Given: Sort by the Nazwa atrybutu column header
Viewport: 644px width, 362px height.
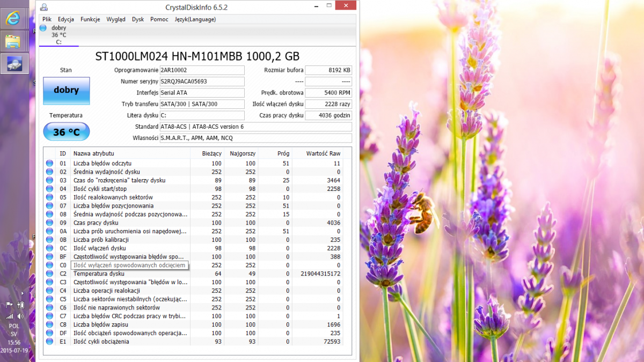Looking at the screenshot, I should 131,153.
